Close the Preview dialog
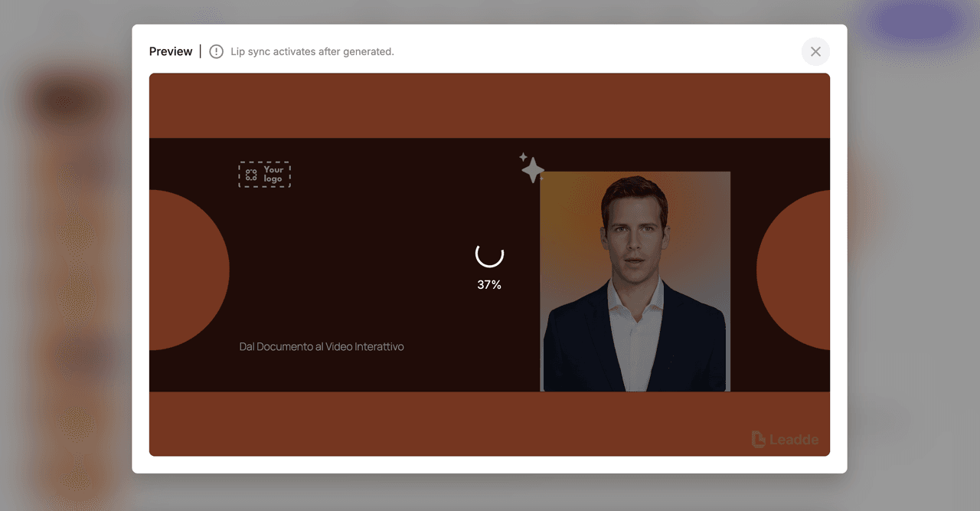980x511 pixels. (815, 51)
